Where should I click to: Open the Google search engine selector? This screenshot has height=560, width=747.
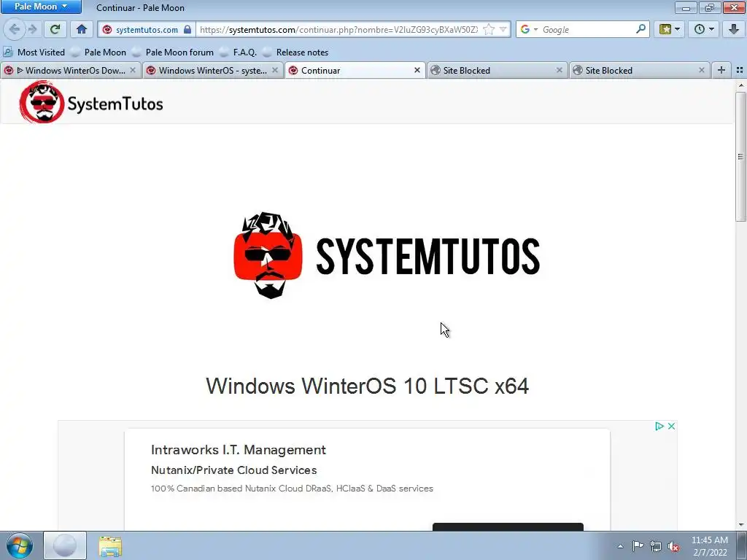(528, 29)
